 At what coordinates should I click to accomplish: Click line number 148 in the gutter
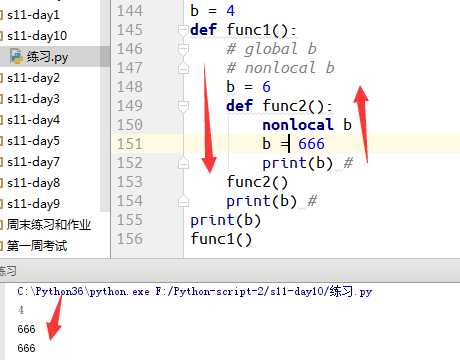coord(130,87)
